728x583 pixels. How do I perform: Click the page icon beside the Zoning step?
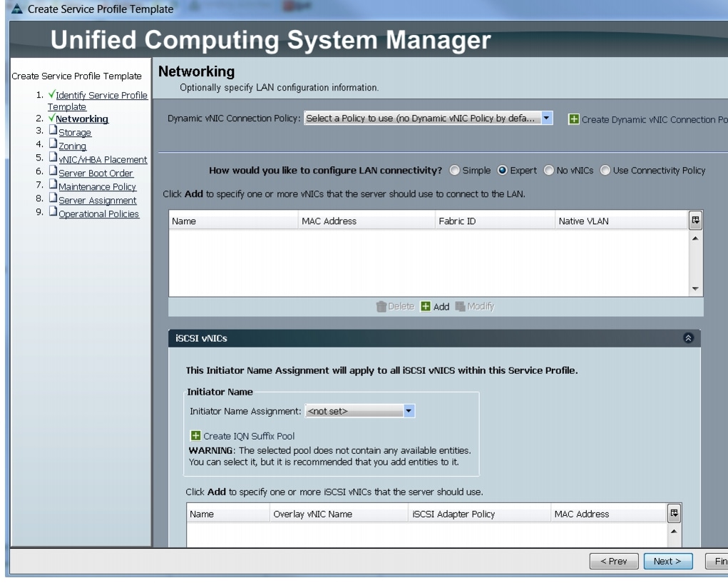pos(53,143)
